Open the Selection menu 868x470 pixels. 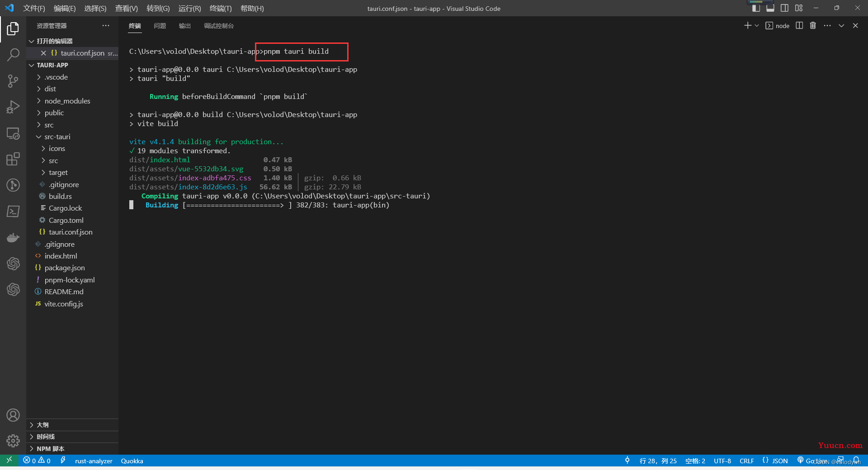pos(95,8)
